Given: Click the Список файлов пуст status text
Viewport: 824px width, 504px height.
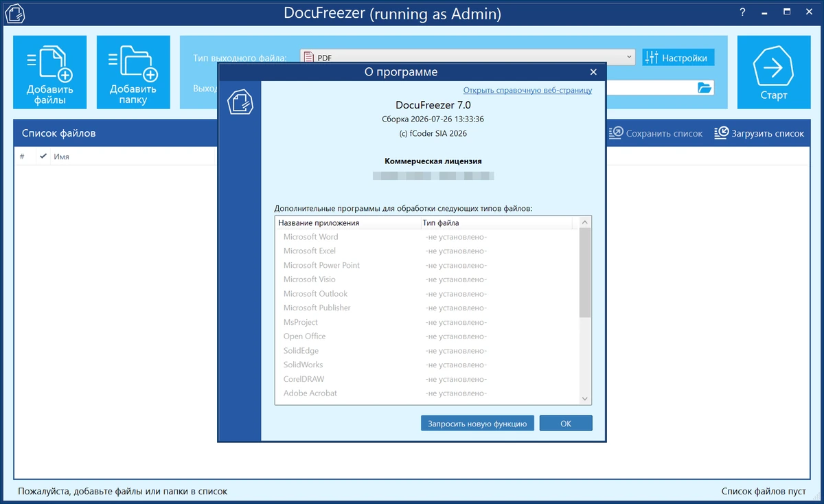Looking at the screenshot, I should (764, 491).
